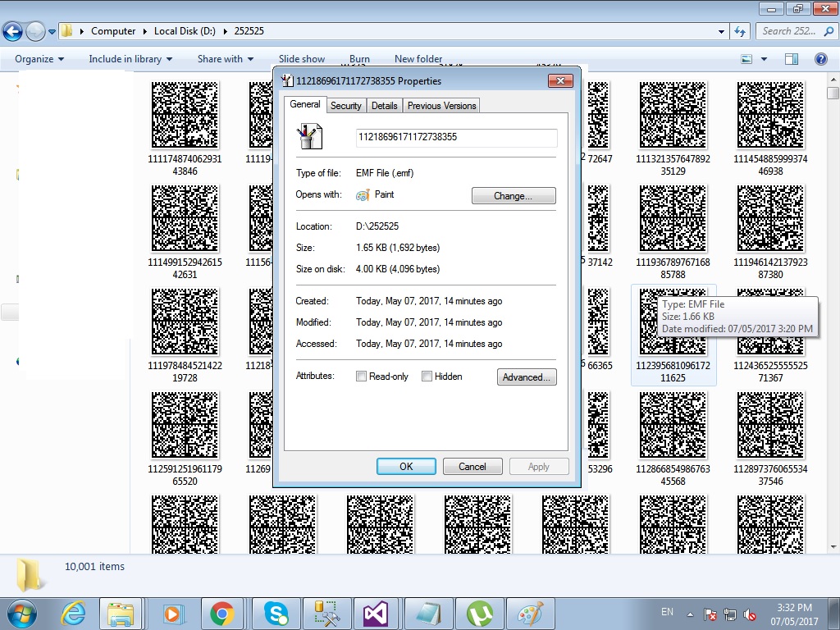Expand the Local Disk (D:) breadcrumb arrow

(225, 31)
